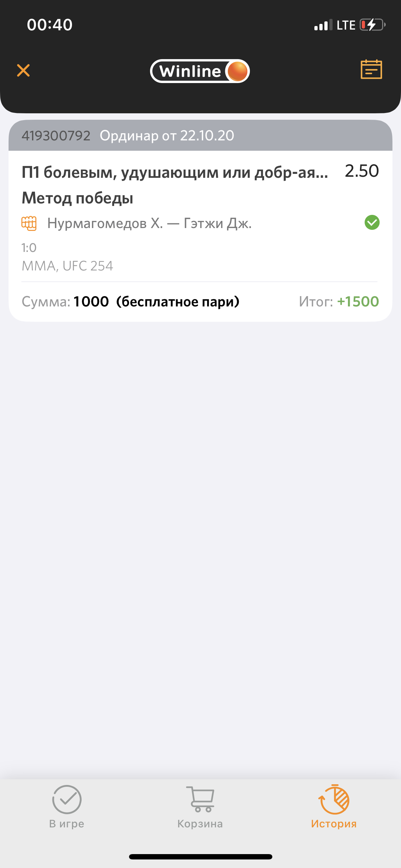Open the calendar filter icon
Viewport: 401px width, 868px height.
click(x=371, y=69)
